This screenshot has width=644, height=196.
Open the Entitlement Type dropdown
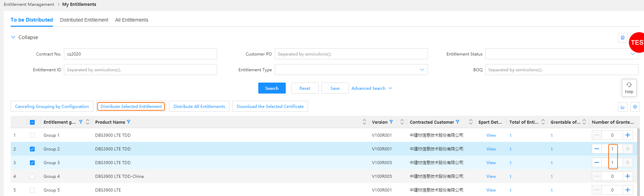click(x=351, y=70)
